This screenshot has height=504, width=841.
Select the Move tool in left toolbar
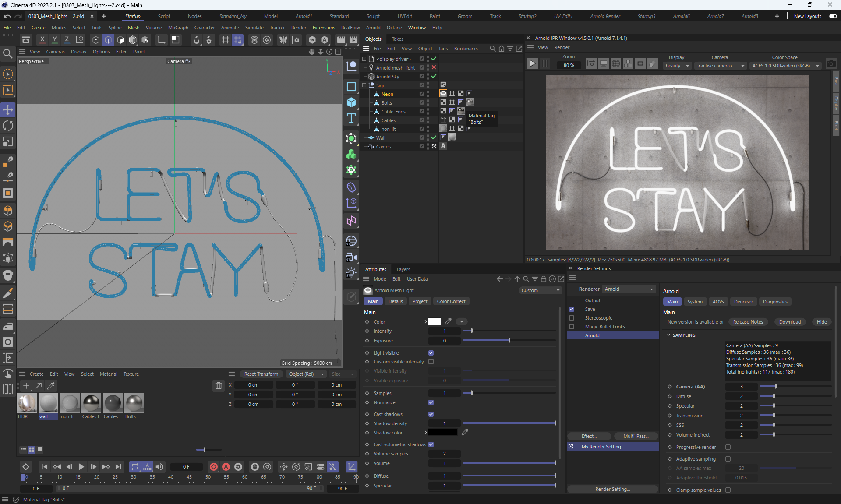point(8,109)
